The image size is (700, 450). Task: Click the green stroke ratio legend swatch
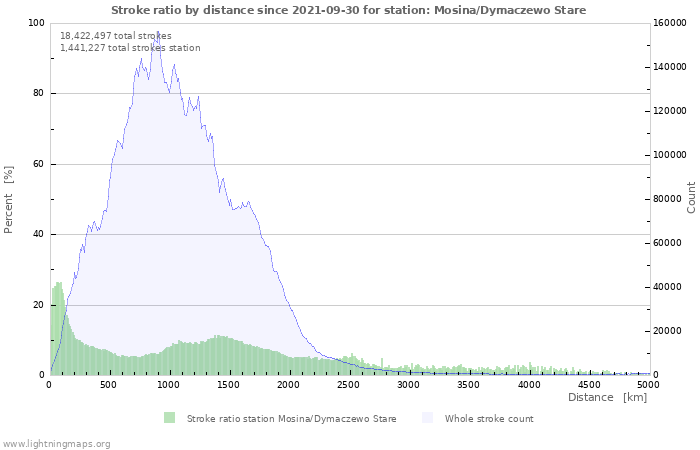(x=169, y=418)
